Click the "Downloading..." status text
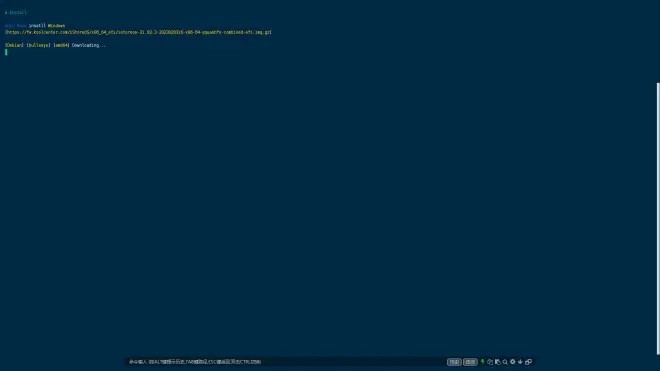 [89, 45]
